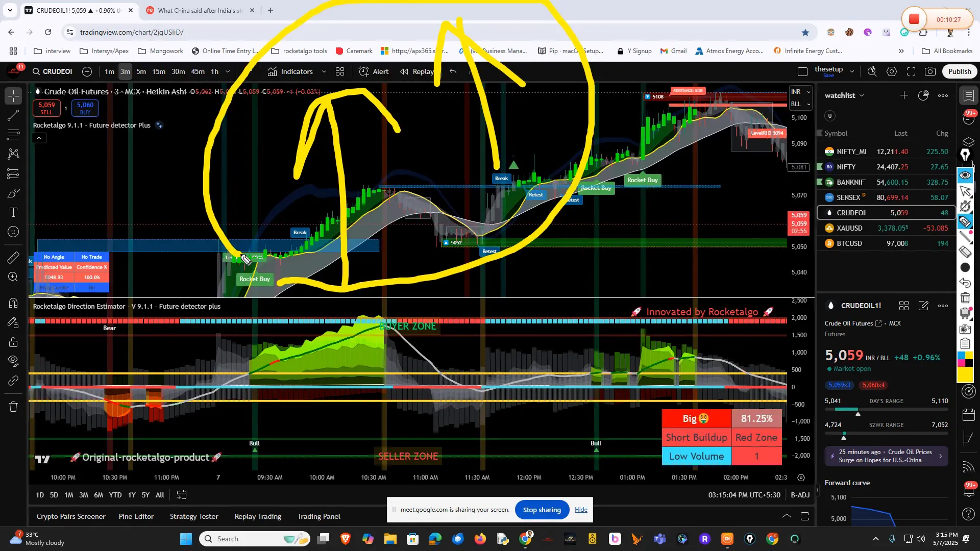Take a chart snapshot with camera
Viewport: 980px width, 551px height.
pos(930,71)
